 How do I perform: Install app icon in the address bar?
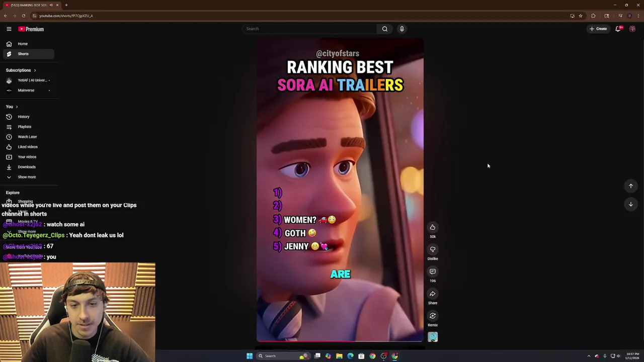click(x=573, y=16)
